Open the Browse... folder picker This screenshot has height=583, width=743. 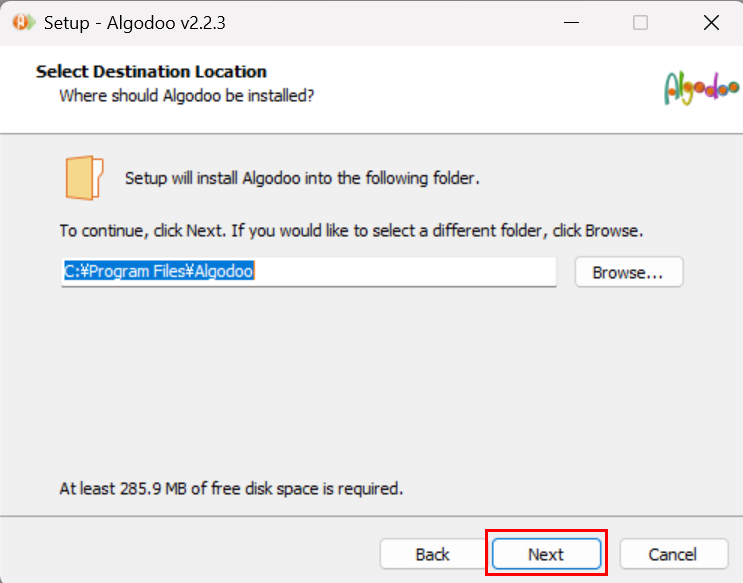pyautogui.click(x=629, y=272)
